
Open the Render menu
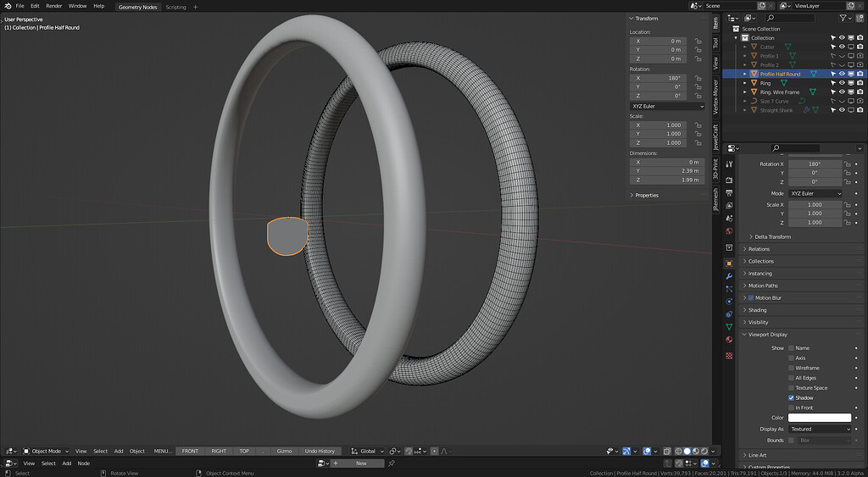(x=53, y=6)
